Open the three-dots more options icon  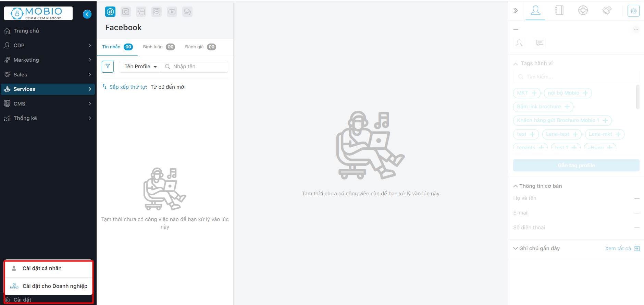[x=636, y=29]
